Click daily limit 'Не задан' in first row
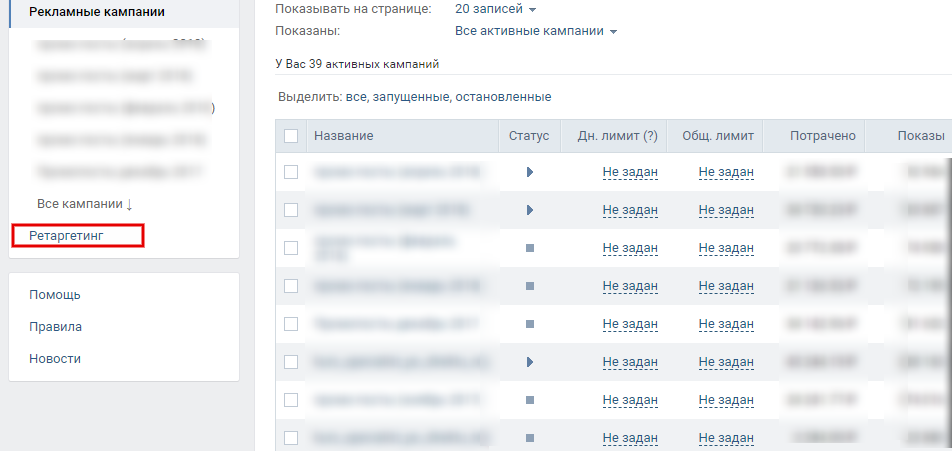The width and height of the screenshot is (952, 451). pyautogui.click(x=630, y=172)
